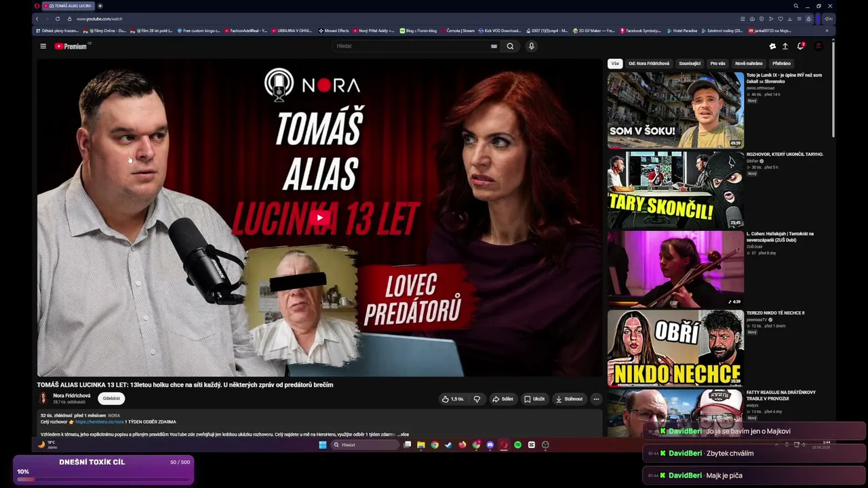868x488 pixels.
Task: Play the video with center play button
Action: pyautogui.click(x=320, y=218)
